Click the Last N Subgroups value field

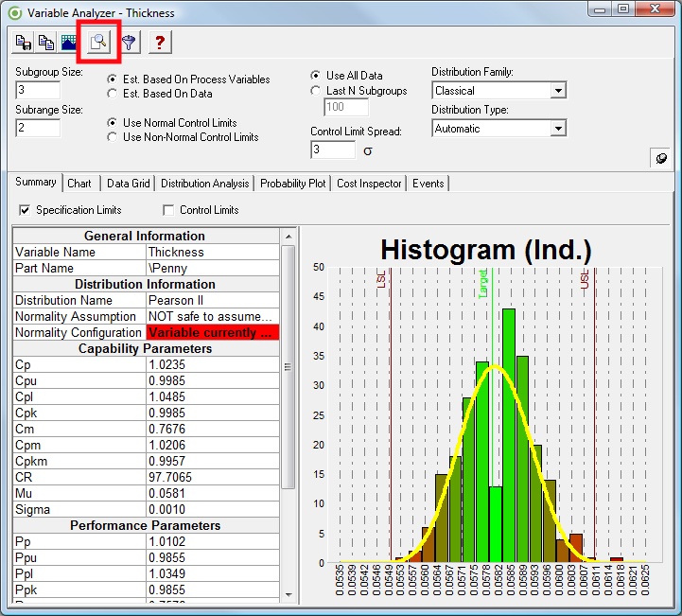pyautogui.click(x=346, y=107)
